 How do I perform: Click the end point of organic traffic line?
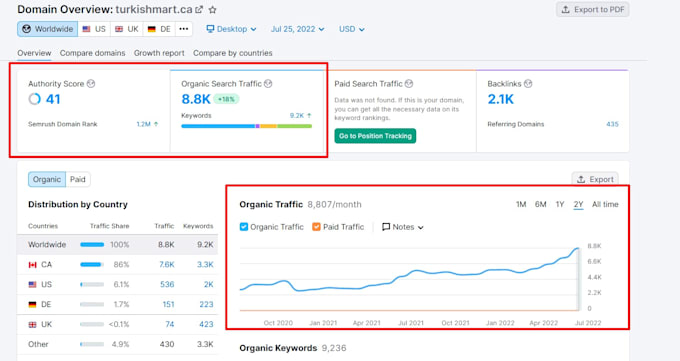578,249
